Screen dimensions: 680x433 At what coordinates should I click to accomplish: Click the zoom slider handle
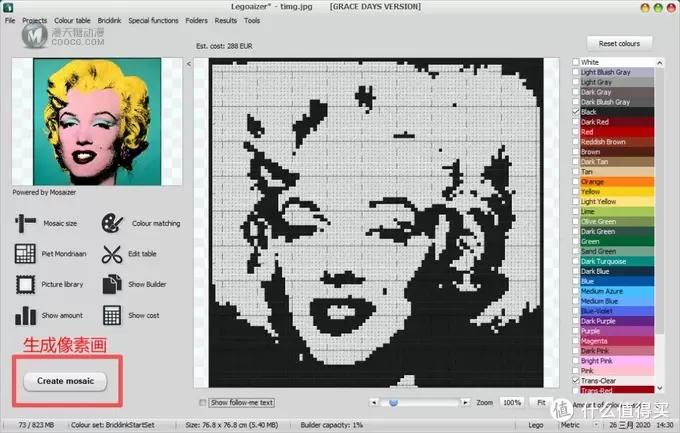[393, 403]
